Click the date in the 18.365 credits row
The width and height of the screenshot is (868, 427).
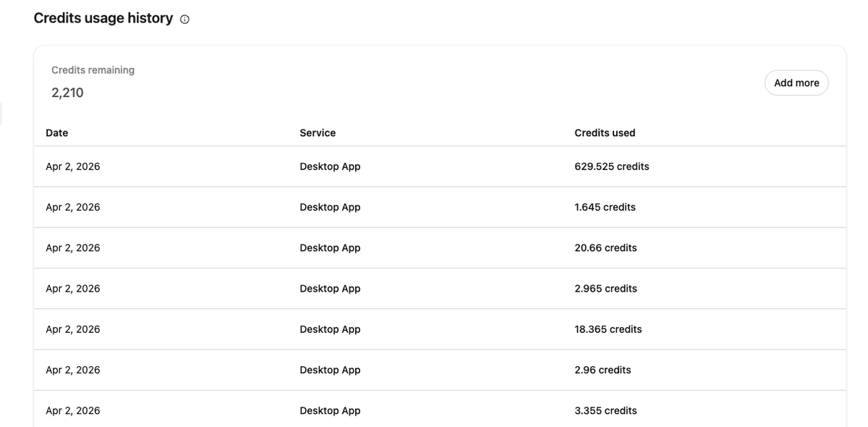(x=73, y=329)
